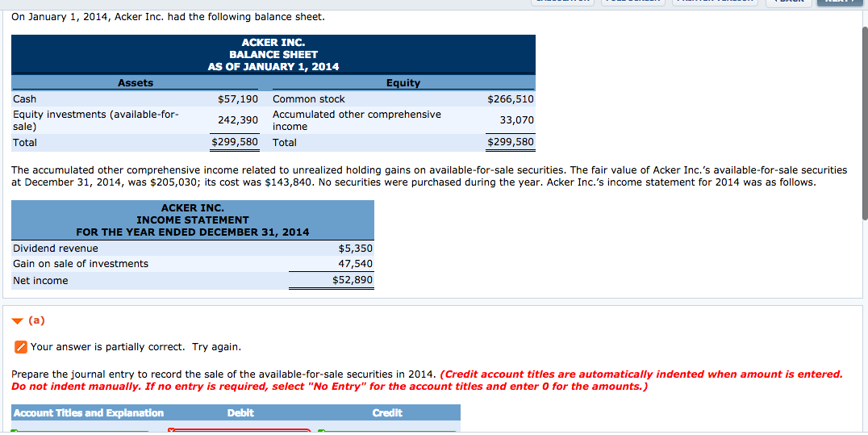Click the partially correct pencil icon

pyautogui.click(x=20, y=348)
